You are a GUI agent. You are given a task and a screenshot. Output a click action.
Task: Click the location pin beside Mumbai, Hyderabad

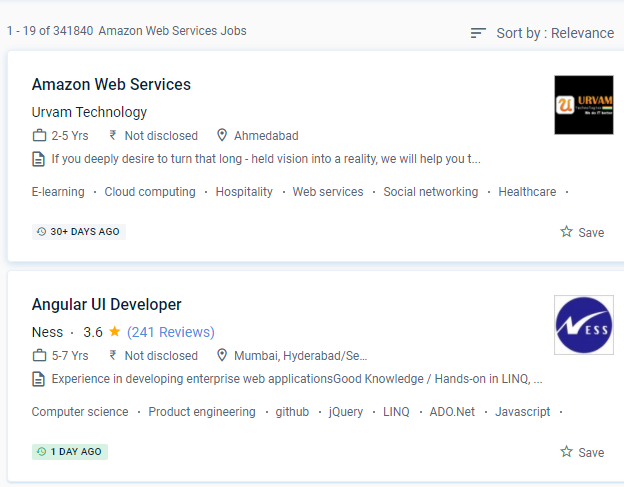point(222,356)
